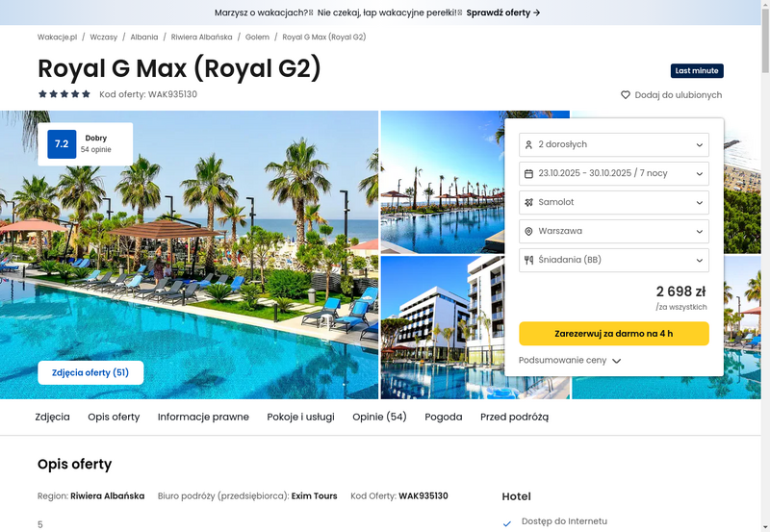770x532 pixels.
Task: Go to the Pokoje i usługi tab
Action: tap(300, 417)
